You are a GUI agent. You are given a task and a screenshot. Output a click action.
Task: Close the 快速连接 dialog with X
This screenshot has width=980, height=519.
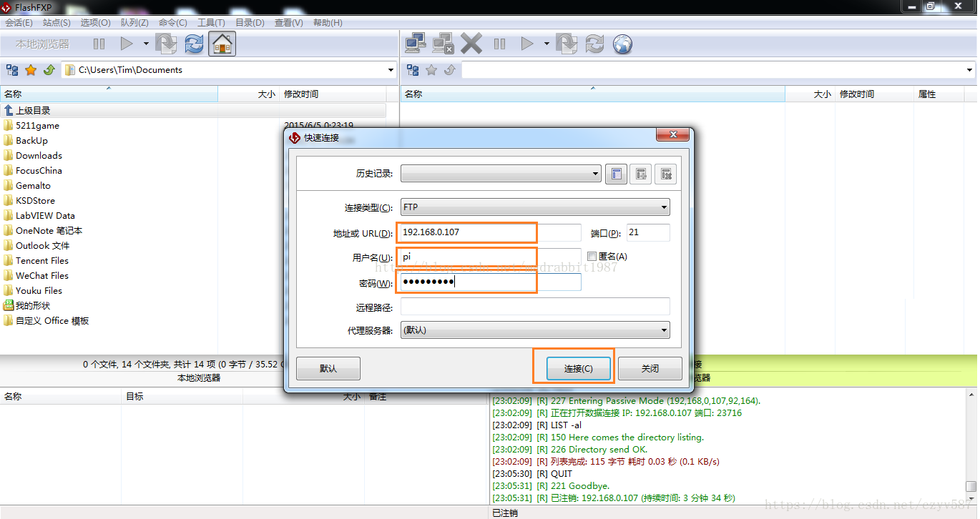click(x=673, y=136)
